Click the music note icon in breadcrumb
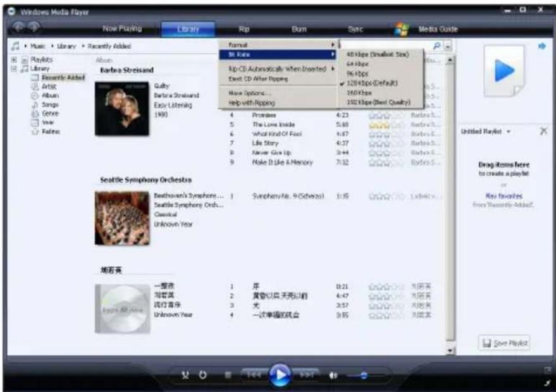Viewport: 556px width, 392px height. pos(15,46)
